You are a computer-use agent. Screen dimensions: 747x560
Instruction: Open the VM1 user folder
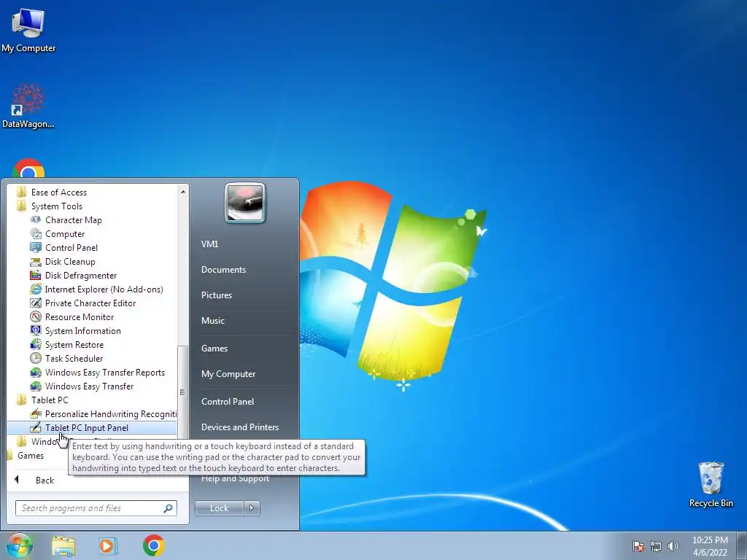tap(209, 244)
